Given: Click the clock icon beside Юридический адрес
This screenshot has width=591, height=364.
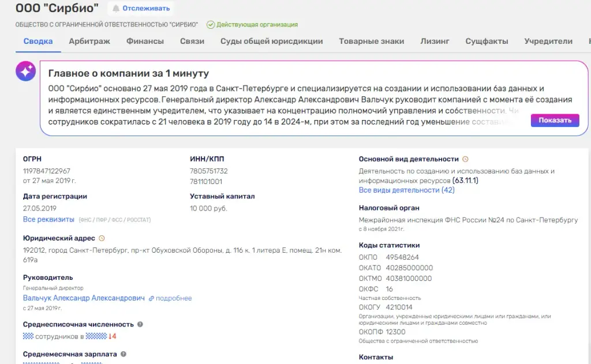Looking at the screenshot, I should point(102,238).
